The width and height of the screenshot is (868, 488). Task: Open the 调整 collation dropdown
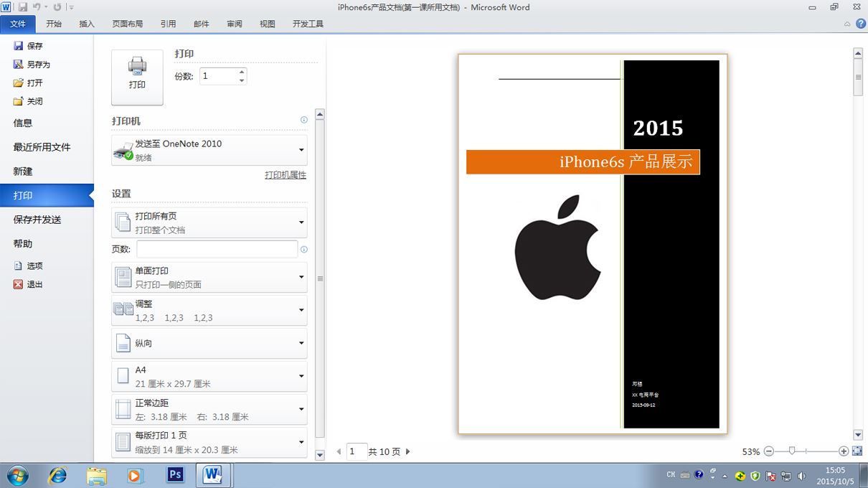(209, 310)
